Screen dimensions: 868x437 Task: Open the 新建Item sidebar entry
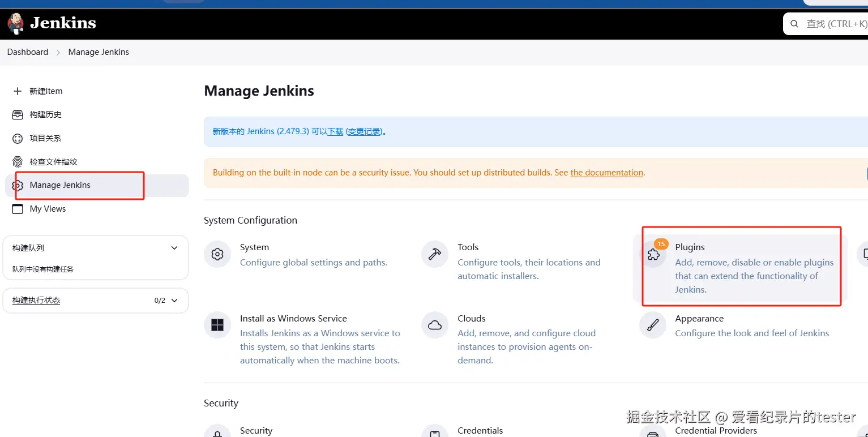[97, 91]
